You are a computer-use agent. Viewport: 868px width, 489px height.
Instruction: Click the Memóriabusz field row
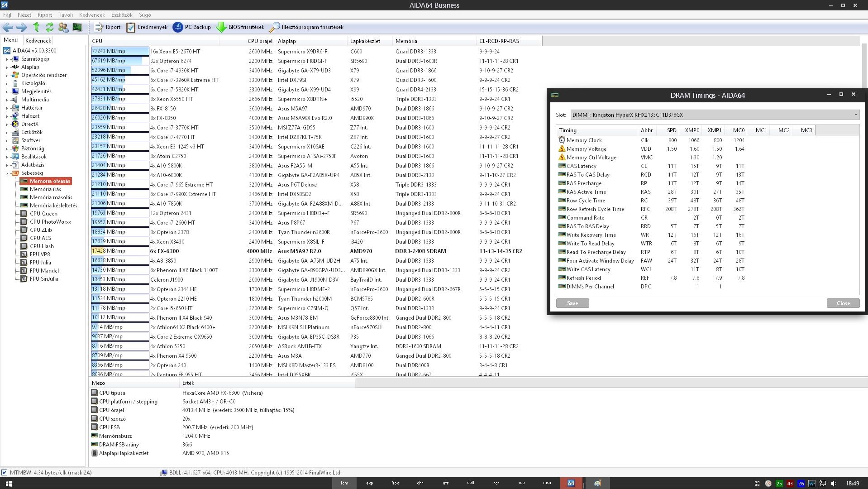pyautogui.click(x=223, y=436)
